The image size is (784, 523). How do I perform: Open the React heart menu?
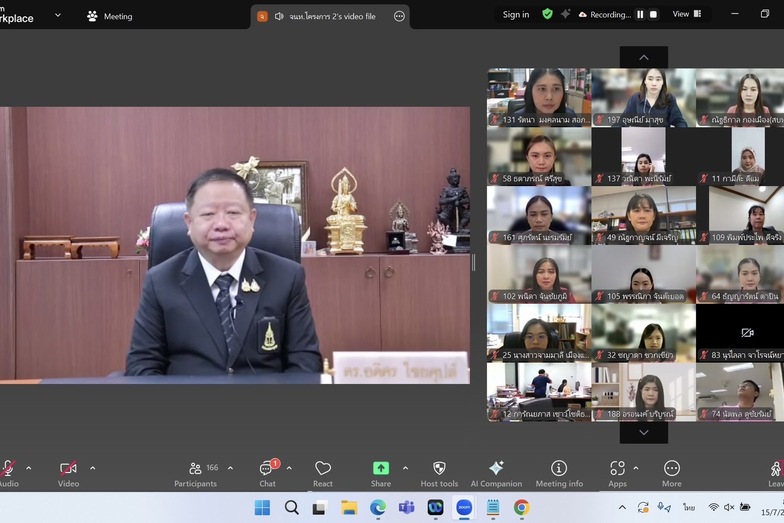323,473
